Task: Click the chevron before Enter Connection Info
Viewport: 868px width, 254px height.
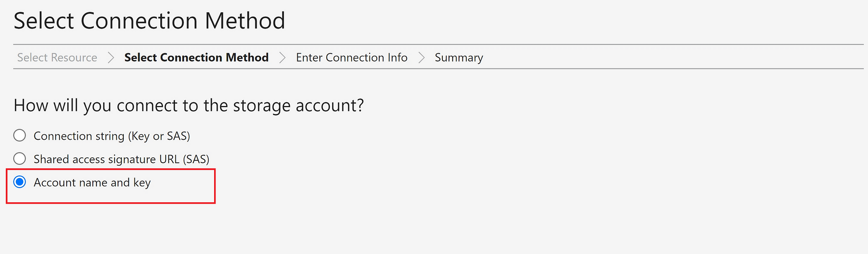Action: click(x=282, y=58)
